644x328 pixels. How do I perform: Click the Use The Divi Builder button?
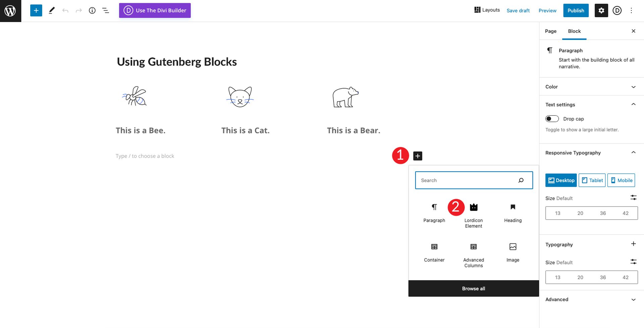[x=155, y=10]
